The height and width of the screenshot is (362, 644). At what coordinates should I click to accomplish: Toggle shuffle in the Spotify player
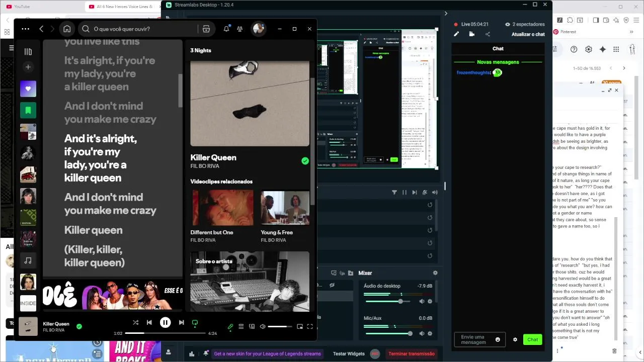(x=135, y=322)
